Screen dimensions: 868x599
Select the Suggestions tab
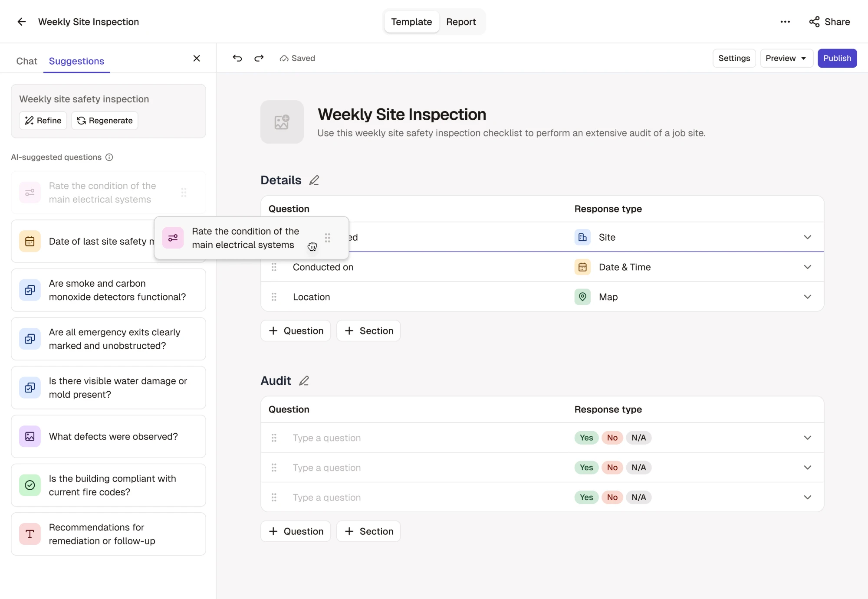[76, 61]
